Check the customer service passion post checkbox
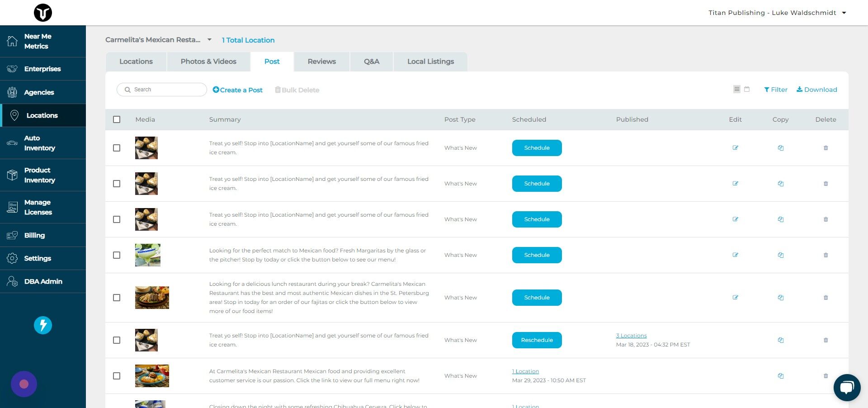 [117, 376]
